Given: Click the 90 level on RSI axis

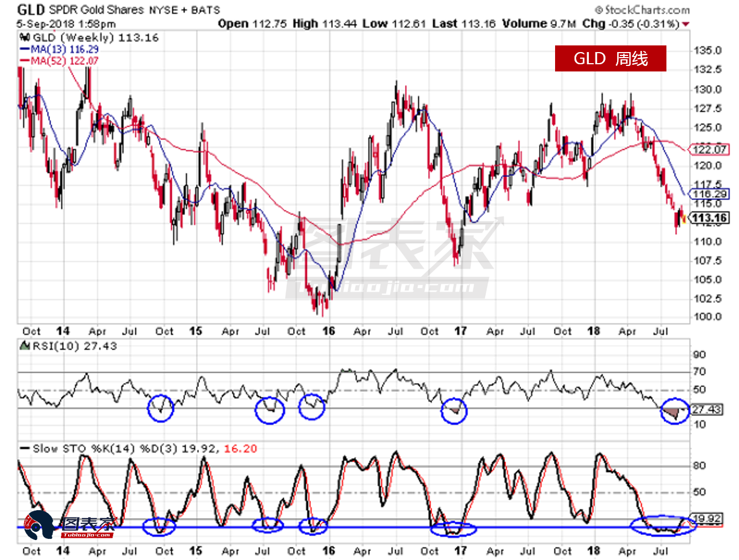Looking at the screenshot, I should click(x=700, y=355).
